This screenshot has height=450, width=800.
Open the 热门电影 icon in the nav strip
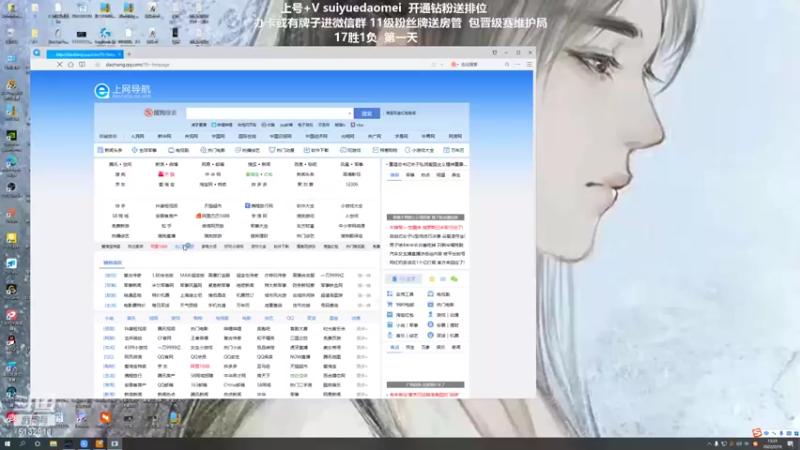[x=203, y=150]
